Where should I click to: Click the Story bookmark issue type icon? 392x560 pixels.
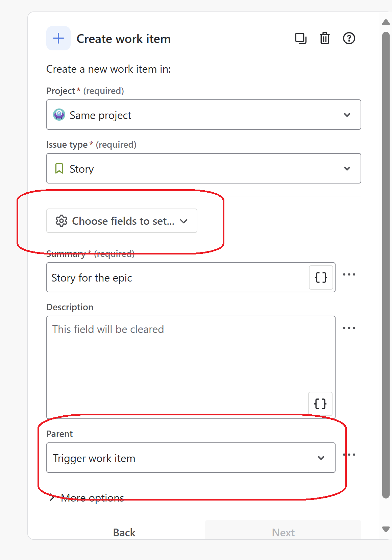[x=59, y=168]
